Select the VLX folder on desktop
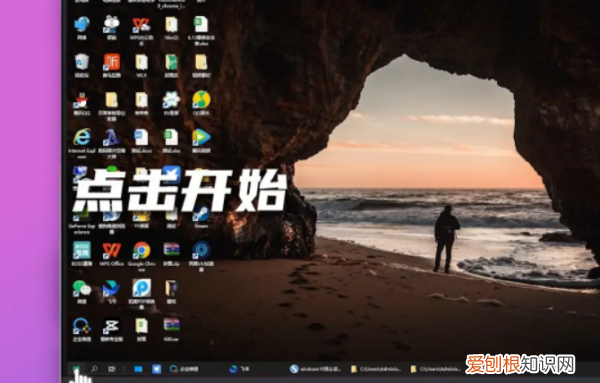 point(141,65)
